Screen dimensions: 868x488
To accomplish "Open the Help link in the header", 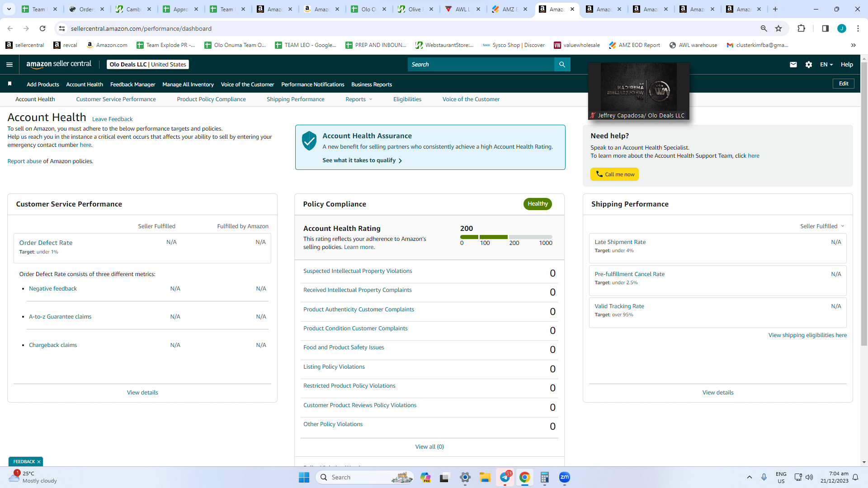I will pos(847,65).
